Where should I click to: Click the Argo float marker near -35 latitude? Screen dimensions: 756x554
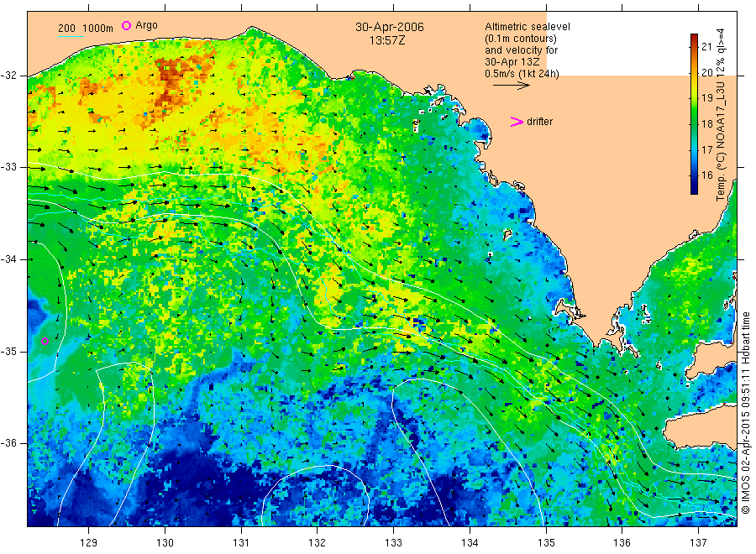coord(45,341)
